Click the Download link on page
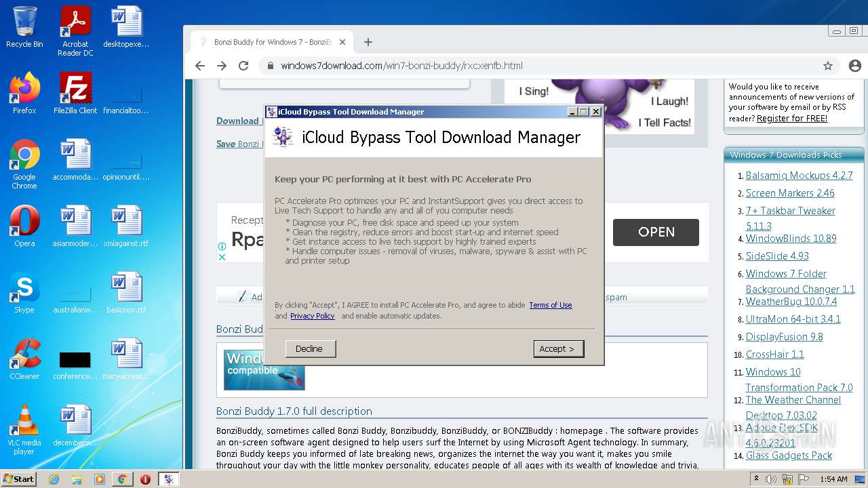The image size is (868, 488). coord(238,121)
